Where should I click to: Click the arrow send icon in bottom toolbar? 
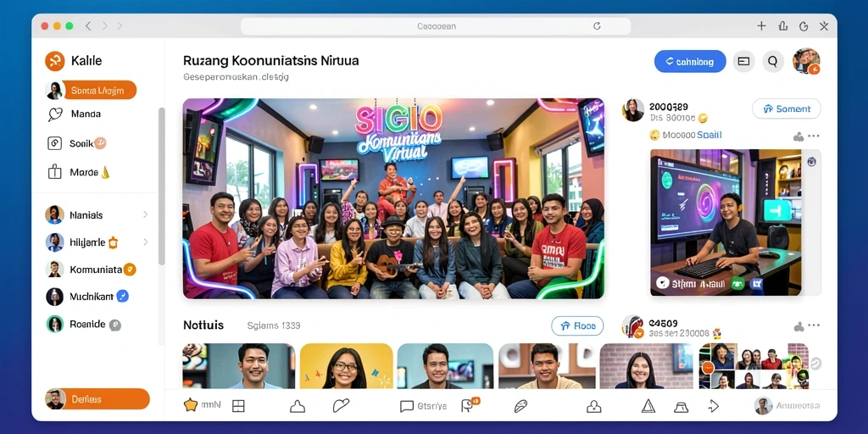click(x=713, y=406)
